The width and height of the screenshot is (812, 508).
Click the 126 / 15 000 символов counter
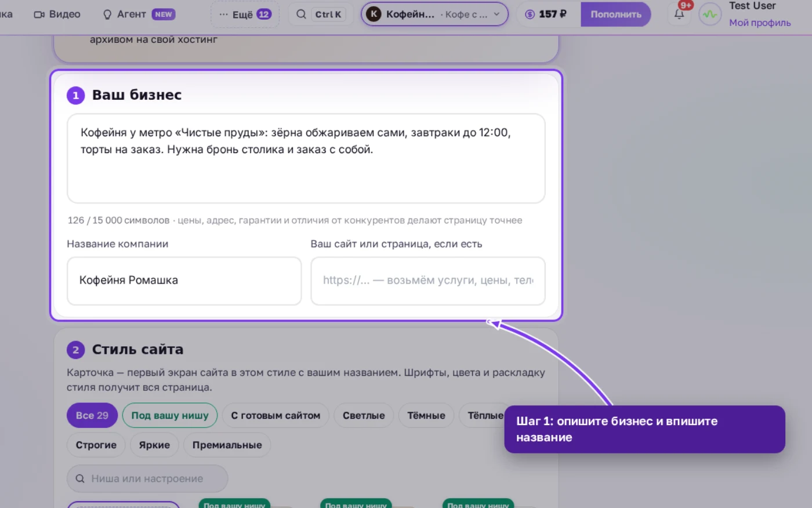118,220
